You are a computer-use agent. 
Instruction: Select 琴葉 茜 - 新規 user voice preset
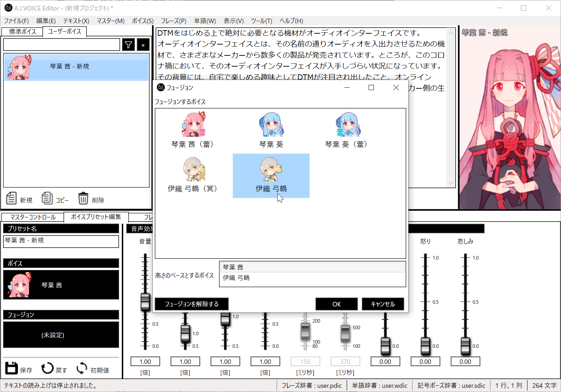tap(76, 67)
